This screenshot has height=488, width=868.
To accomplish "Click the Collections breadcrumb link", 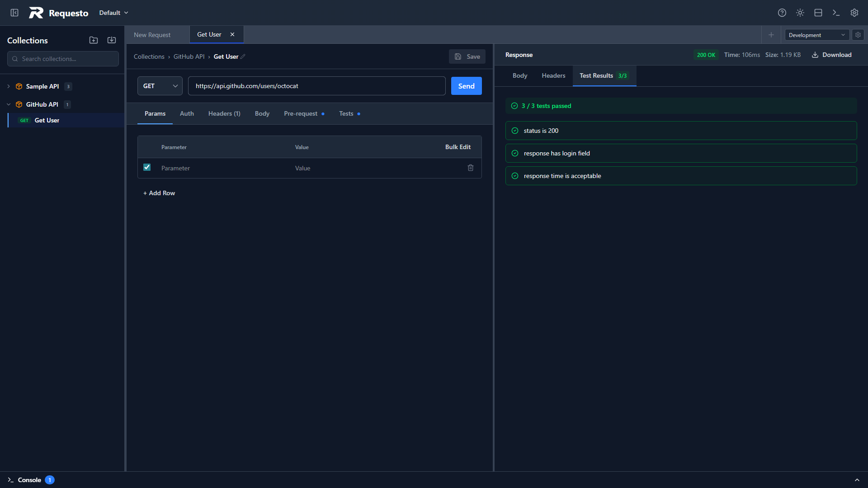I will [x=149, y=56].
